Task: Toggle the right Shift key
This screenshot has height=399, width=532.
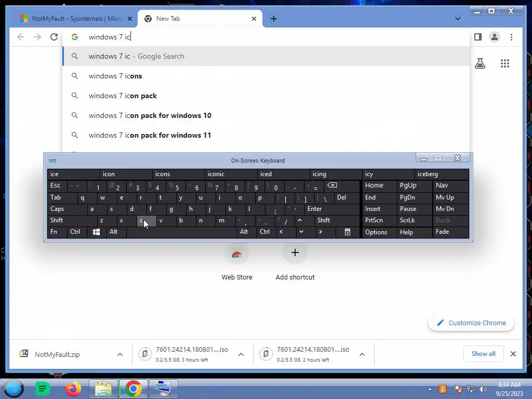Action: [337, 220]
